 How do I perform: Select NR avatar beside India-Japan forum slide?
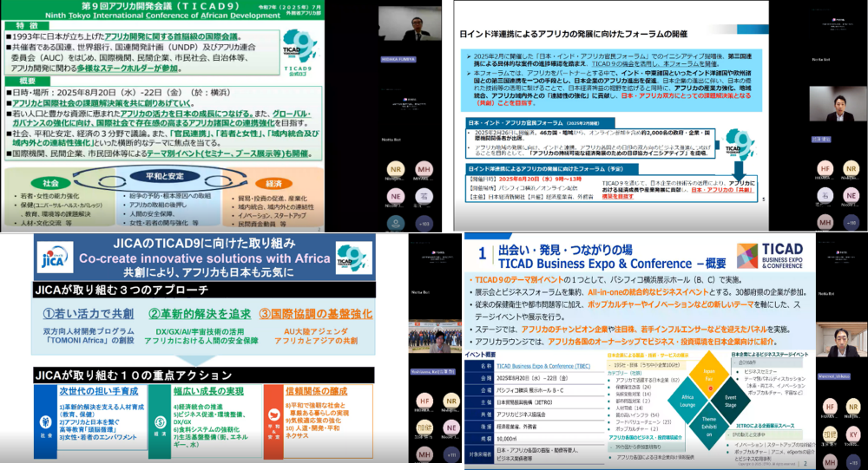[x=851, y=168]
